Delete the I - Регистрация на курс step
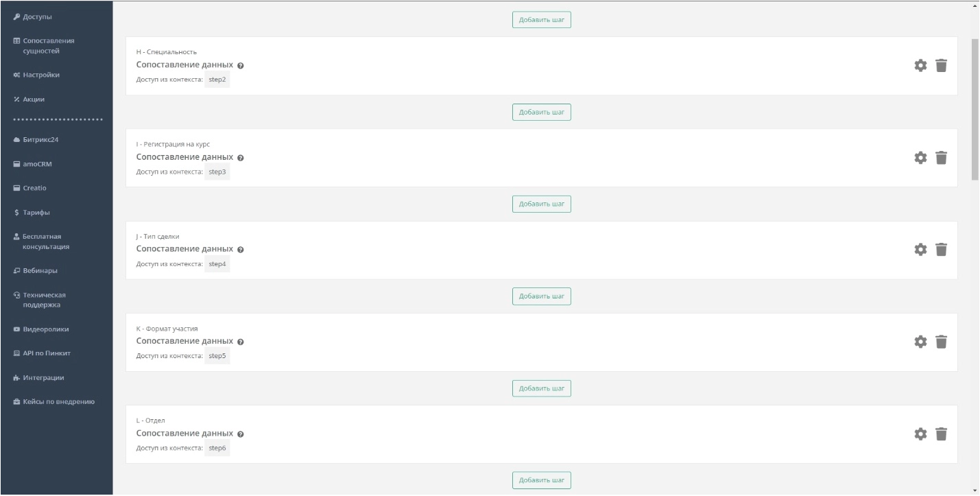Viewport: 980px width, 496px height. coord(941,158)
